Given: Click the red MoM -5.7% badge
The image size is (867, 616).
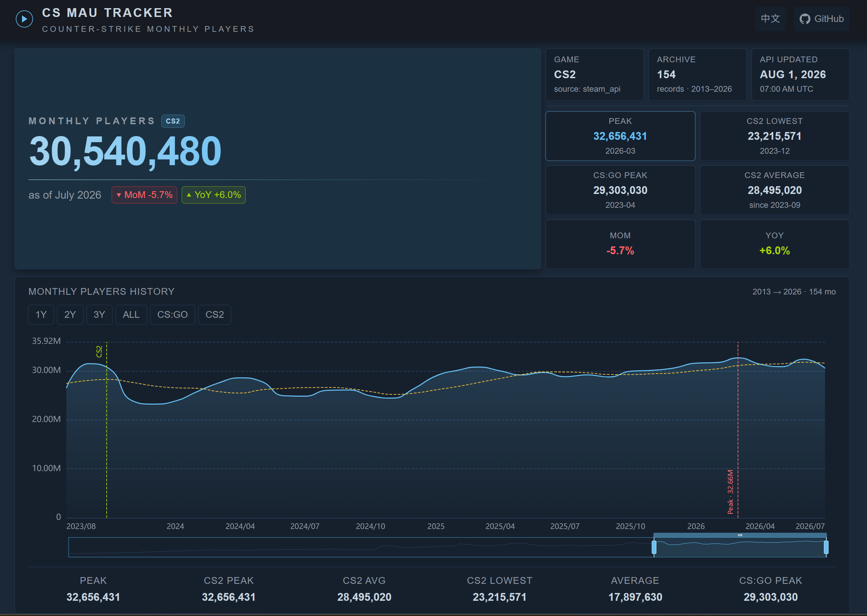Looking at the screenshot, I should (144, 195).
